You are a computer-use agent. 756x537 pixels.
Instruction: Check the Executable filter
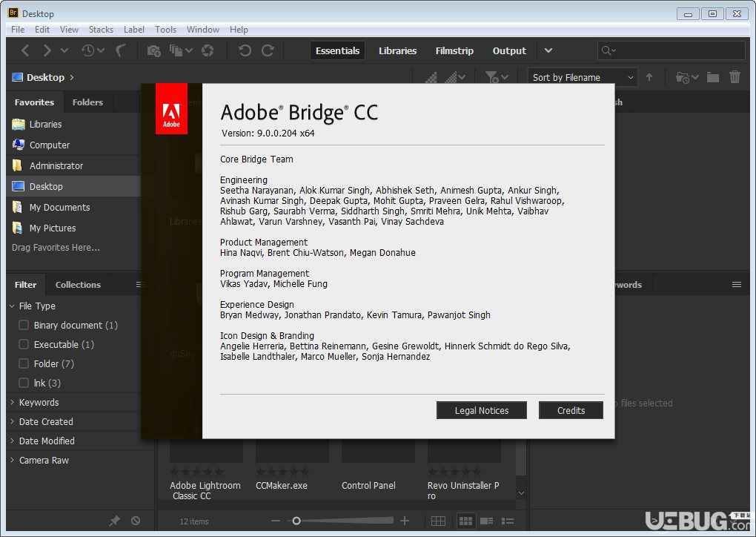pyautogui.click(x=24, y=344)
